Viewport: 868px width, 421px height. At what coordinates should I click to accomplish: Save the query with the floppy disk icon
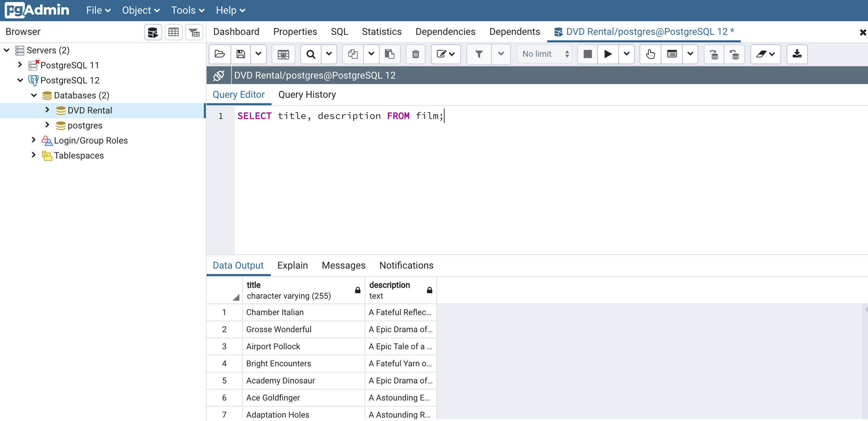point(241,54)
